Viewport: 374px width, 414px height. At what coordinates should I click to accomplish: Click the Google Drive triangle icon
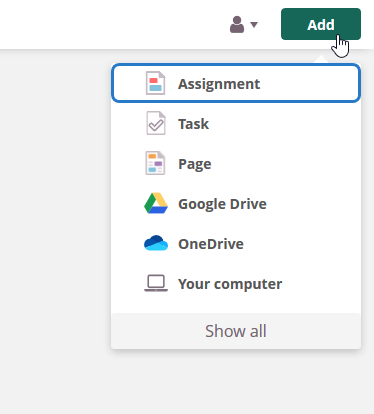point(156,203)
